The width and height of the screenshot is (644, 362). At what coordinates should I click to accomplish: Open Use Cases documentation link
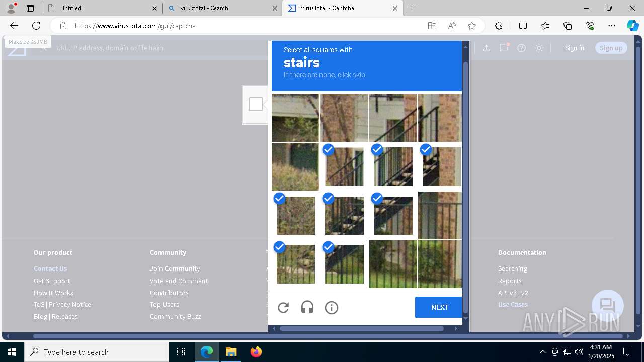point(513,304)
